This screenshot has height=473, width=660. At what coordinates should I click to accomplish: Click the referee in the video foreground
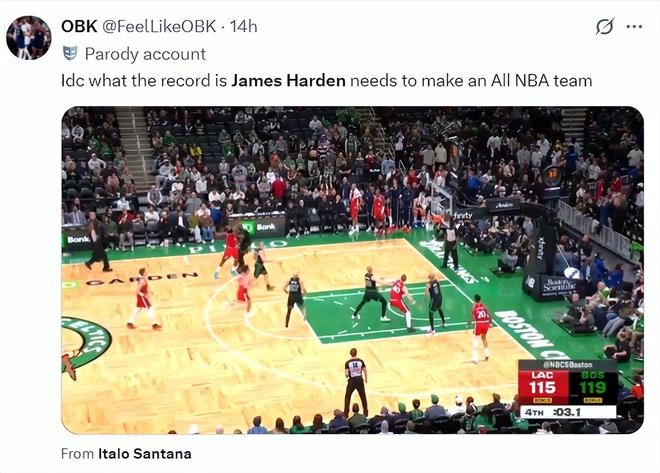356,382
